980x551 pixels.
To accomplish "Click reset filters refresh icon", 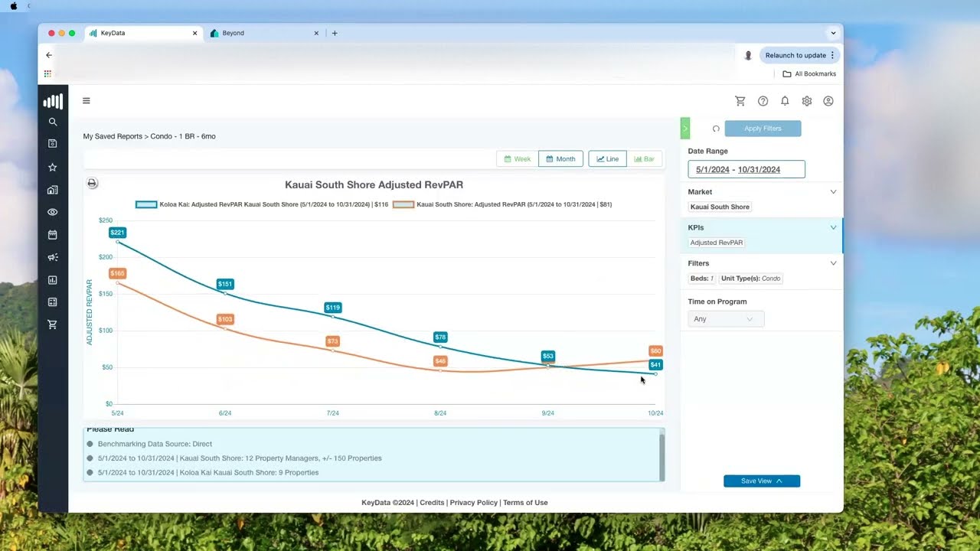I will (x=716, y=129).
